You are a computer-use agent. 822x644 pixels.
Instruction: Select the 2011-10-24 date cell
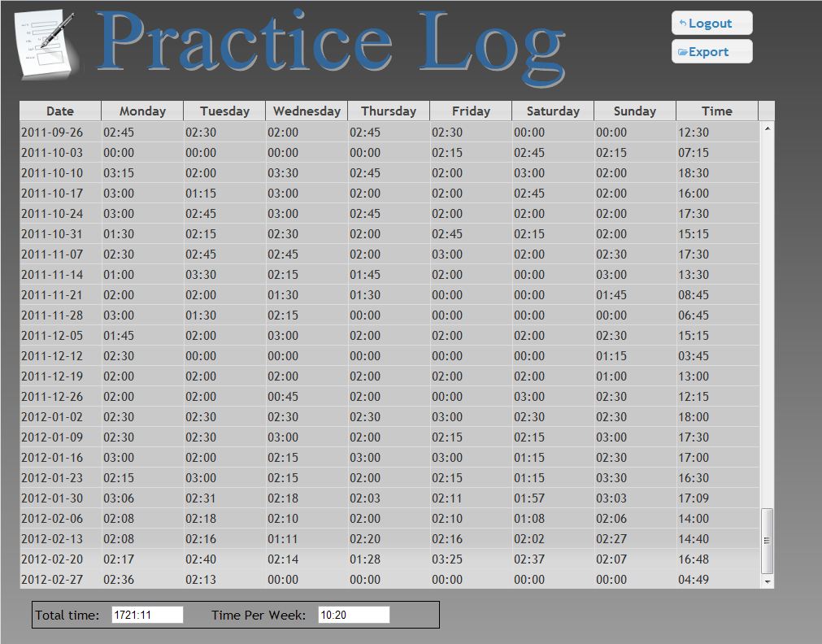[60, 214]
